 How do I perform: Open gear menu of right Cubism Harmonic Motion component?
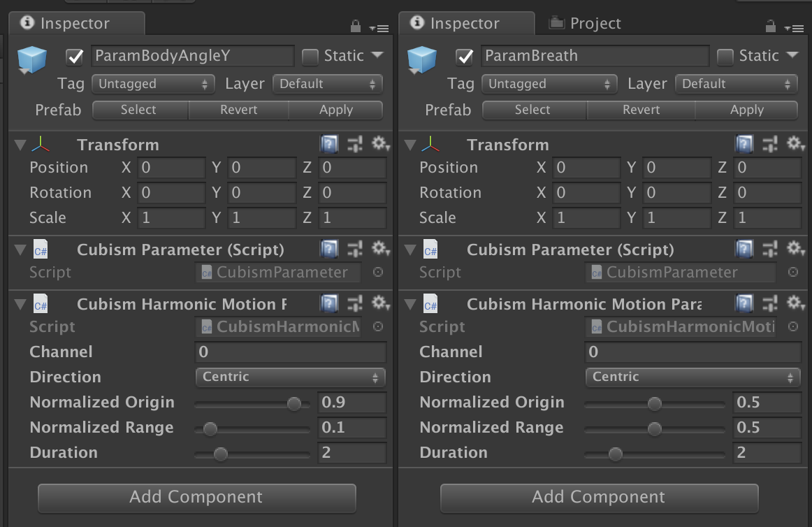click(x=795, y=303)
